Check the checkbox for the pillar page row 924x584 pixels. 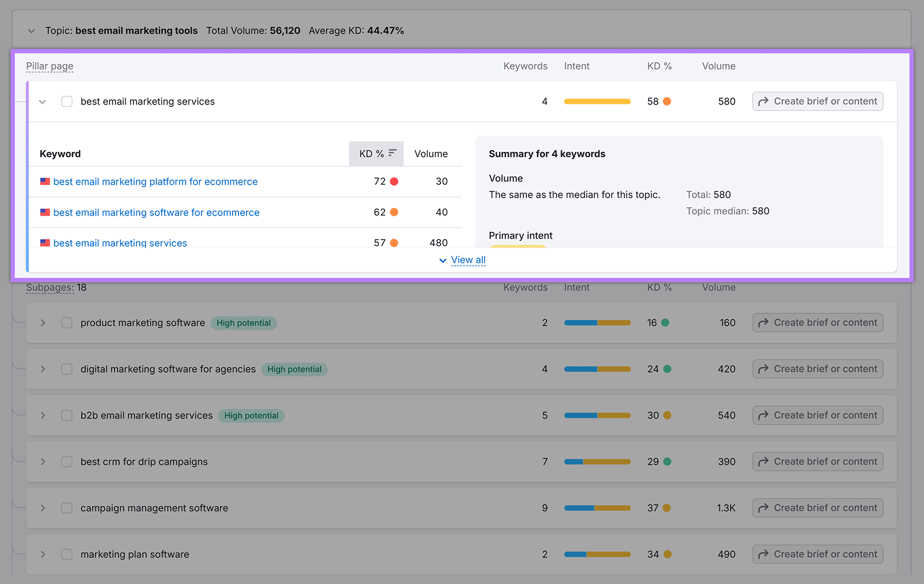click(x=66, y=101)
